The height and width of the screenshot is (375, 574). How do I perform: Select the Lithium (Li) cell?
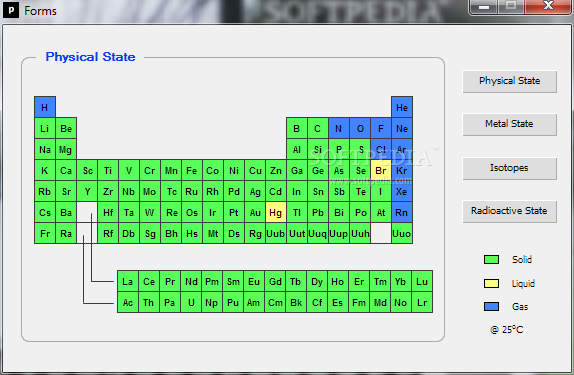coord(45,128)
